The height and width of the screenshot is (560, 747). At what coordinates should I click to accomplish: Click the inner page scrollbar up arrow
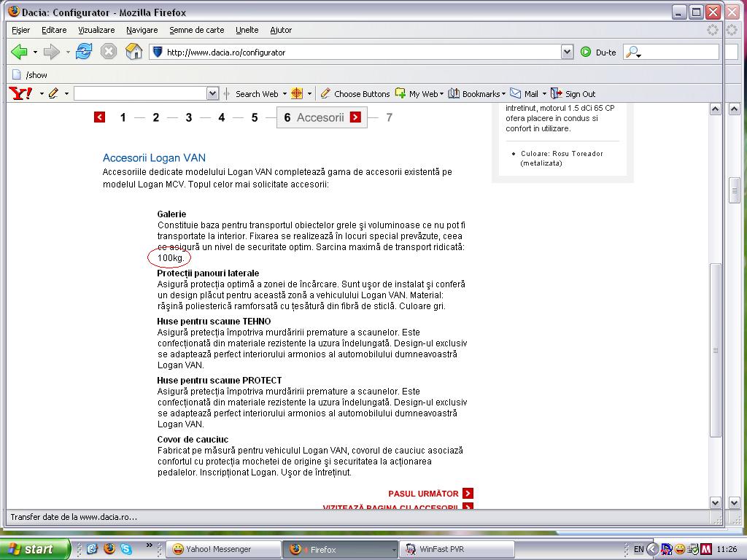coord(716,109)
